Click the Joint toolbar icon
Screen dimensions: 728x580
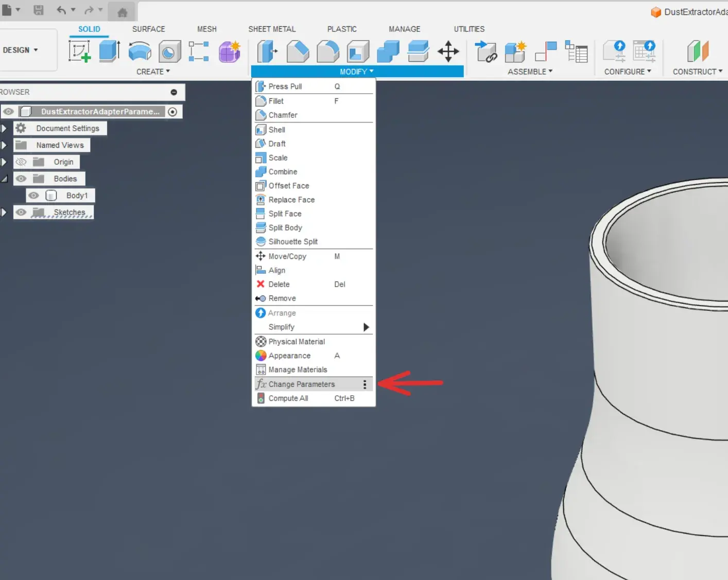546,51
